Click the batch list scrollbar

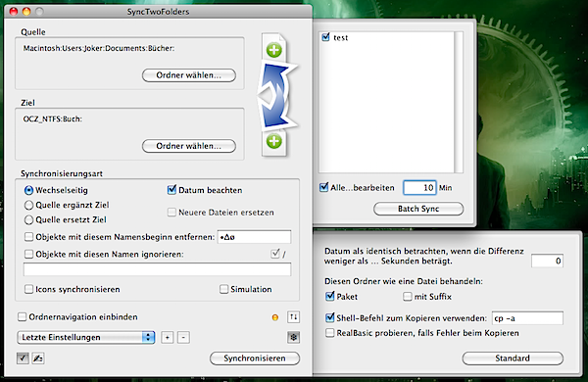(x=459, y=102)
